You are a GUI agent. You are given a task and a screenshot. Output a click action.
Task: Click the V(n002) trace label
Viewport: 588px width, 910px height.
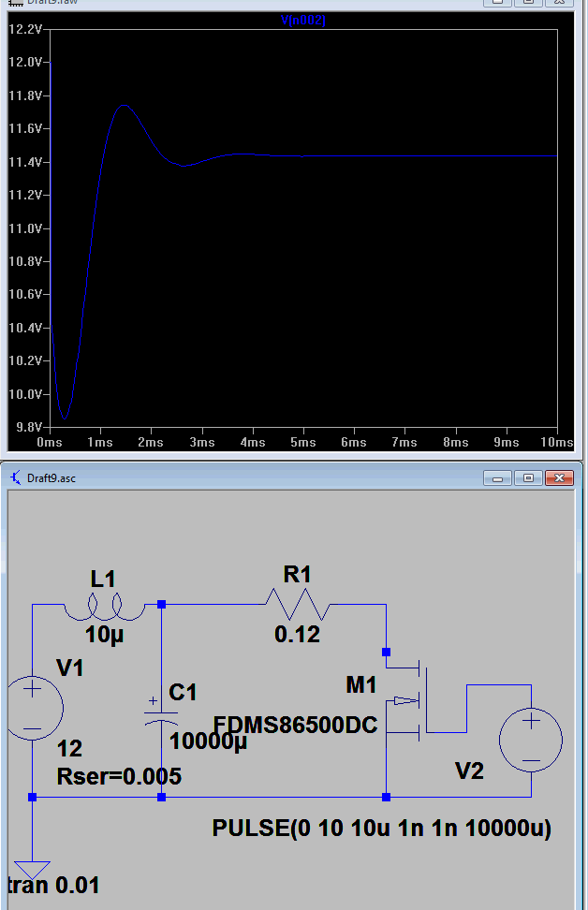coord(303,21)
